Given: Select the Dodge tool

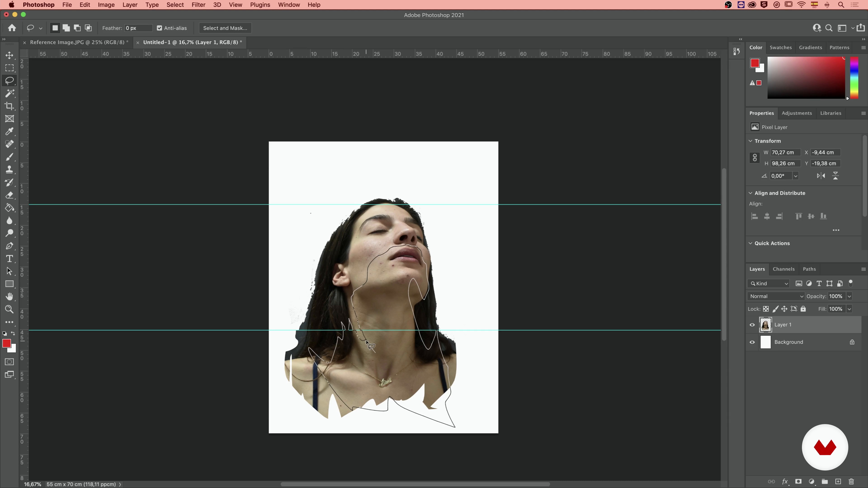Looking at the screenshot, I should pyautogui.click(x=9, y=233).
